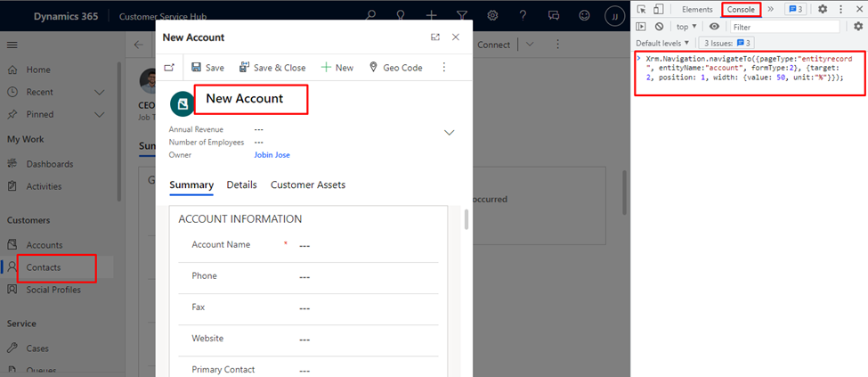Image resolution: width=868 pixels, height=377 pixels.
Task: Click the Connect command behind dialog
Action: [493, 45]
